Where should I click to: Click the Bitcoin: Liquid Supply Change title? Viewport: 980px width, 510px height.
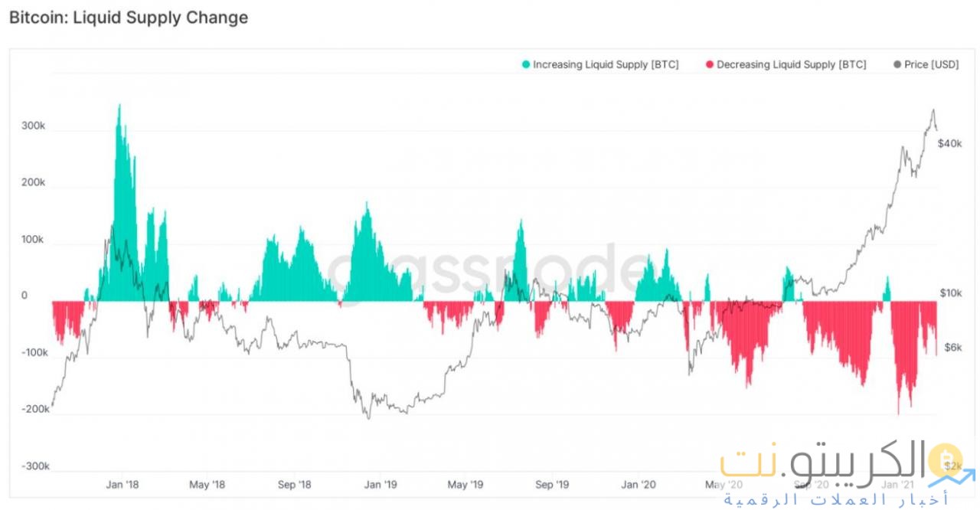pyautogui.click(x=129, y=18)
